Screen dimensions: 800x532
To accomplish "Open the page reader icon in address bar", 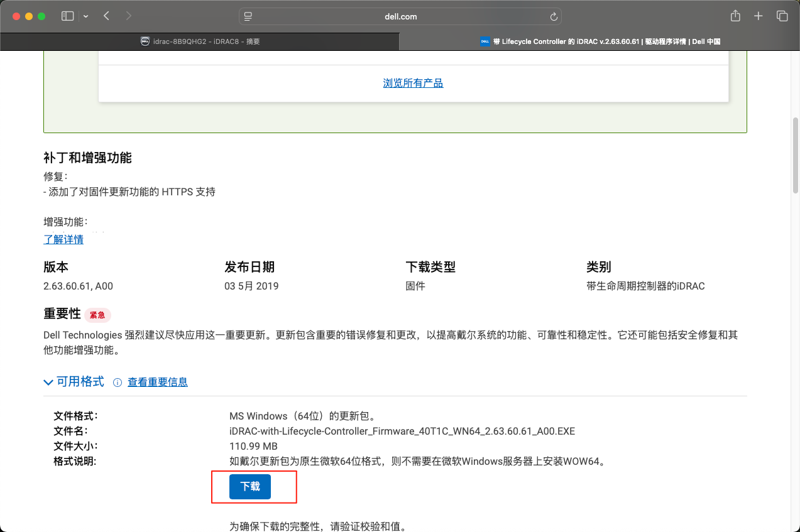I will 248,16.
